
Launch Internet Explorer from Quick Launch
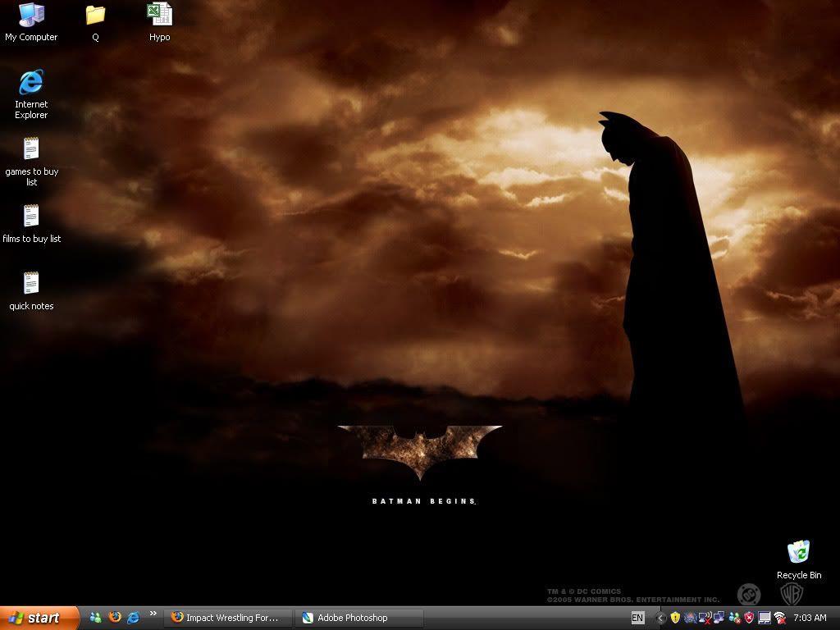pos(133,618)
